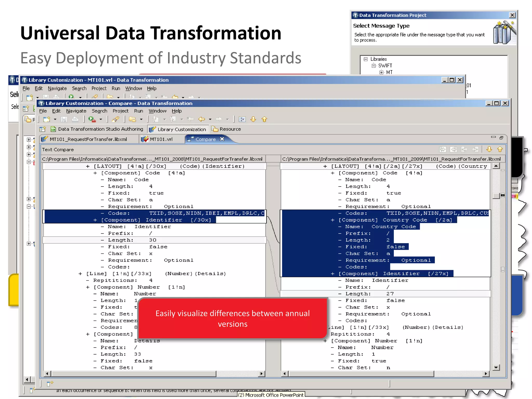Image resolution: width=532 pixels, height=399 pixels.
Task: Click the Print icon in Compare window toolbar
Action: tap(75, 119)
